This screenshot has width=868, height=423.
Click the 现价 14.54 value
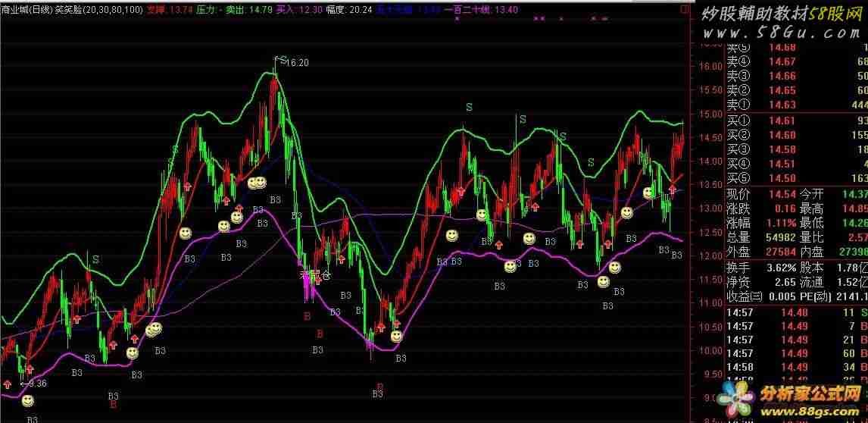click(782, 194)
